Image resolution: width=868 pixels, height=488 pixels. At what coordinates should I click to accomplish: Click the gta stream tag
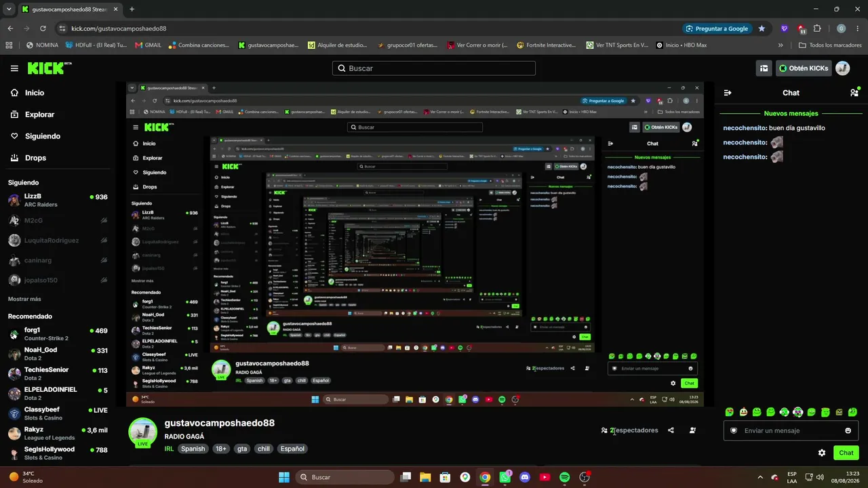coord(242,449)
